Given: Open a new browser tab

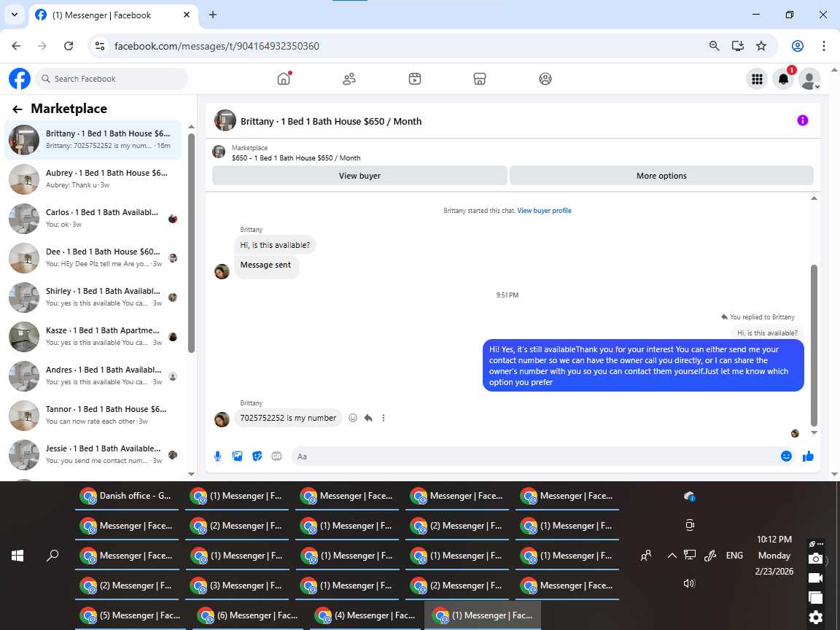Looking at the screenshot, I should (x=213, y=15).
